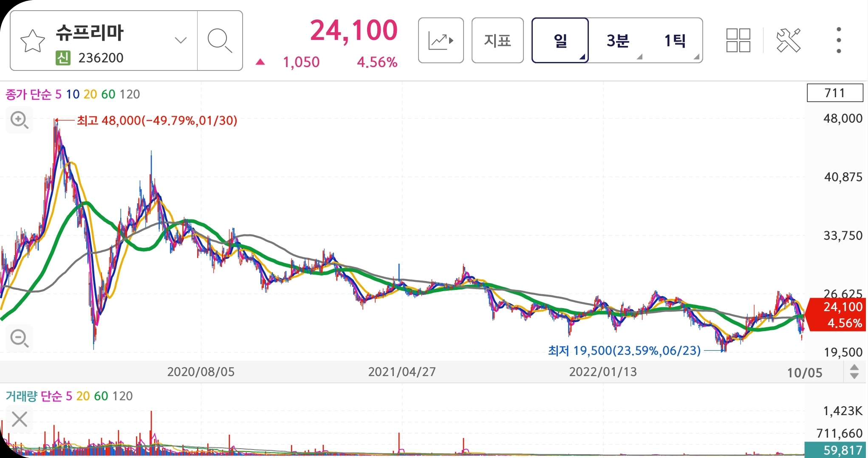Click the 최저 19,500 low price label

624,351
